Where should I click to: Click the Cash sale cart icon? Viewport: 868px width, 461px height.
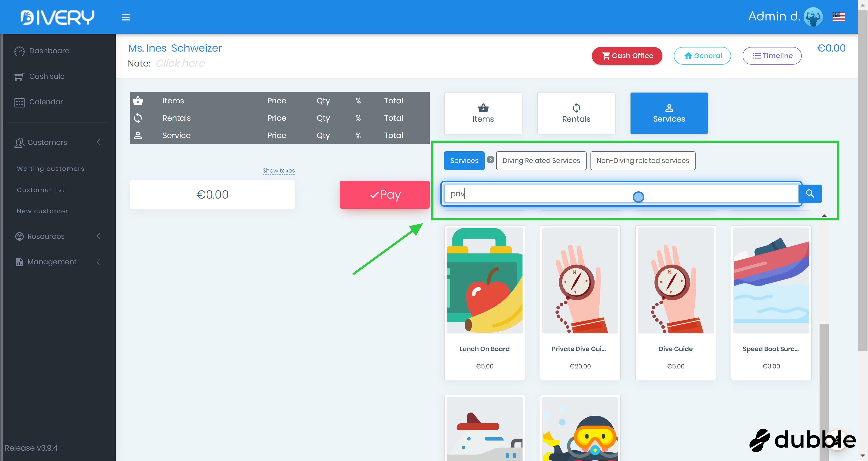point(19,77)
